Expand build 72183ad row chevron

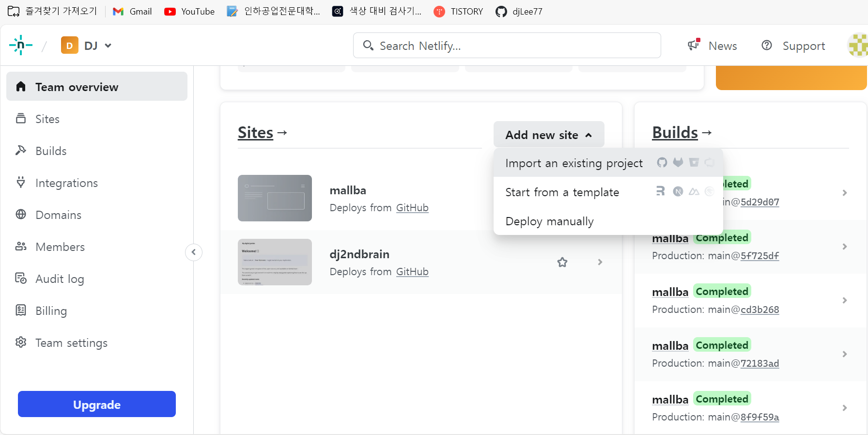pos(845,354)
